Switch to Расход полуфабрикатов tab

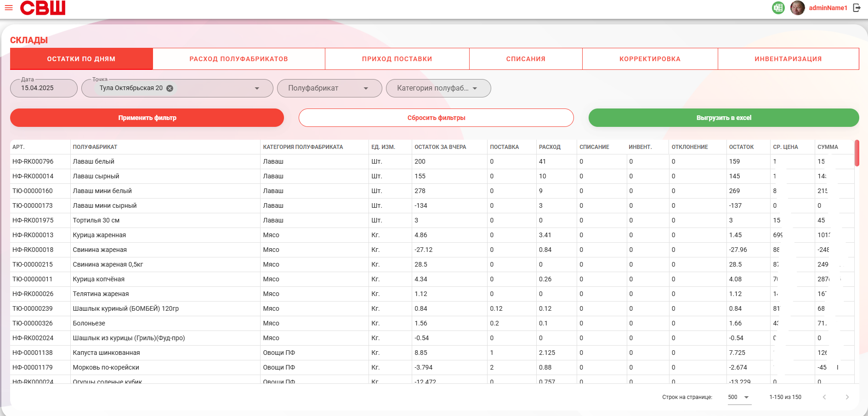click(x=239, y=59)
